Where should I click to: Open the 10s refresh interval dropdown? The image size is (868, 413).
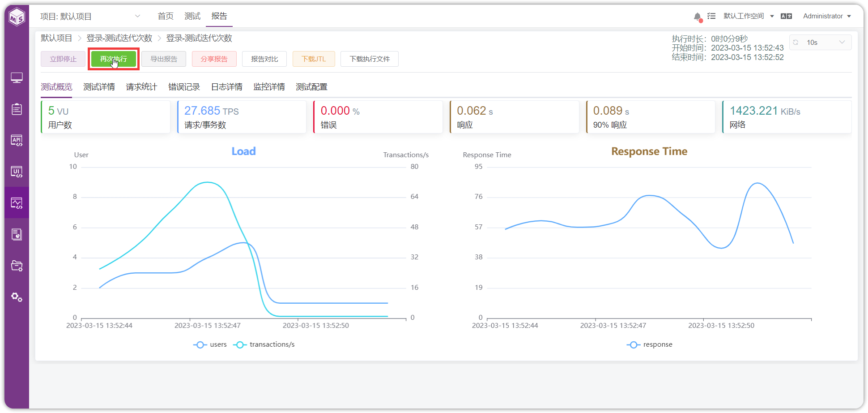click(x=820, y=42)
